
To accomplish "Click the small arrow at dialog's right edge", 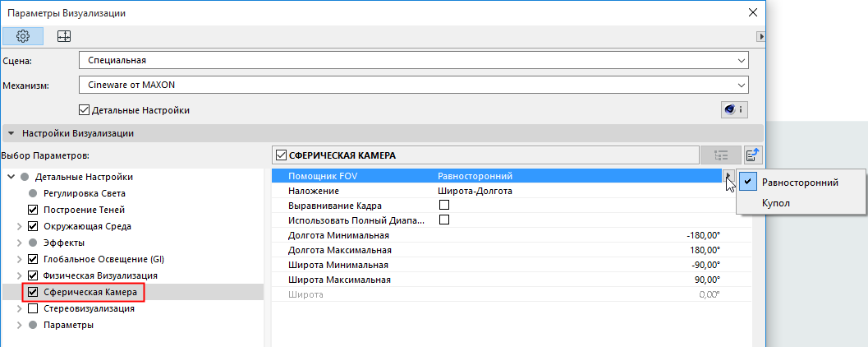I will (761, 36).
